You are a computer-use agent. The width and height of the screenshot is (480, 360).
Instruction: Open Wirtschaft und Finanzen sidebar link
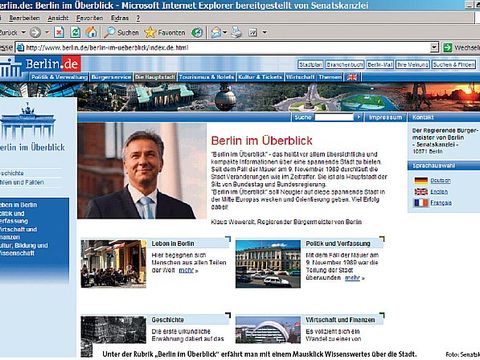coord(18,233)
